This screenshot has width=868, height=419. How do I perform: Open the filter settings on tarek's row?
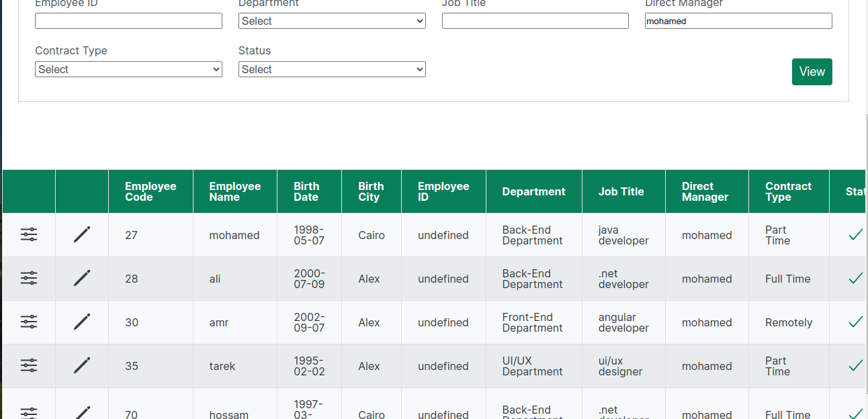28,365
